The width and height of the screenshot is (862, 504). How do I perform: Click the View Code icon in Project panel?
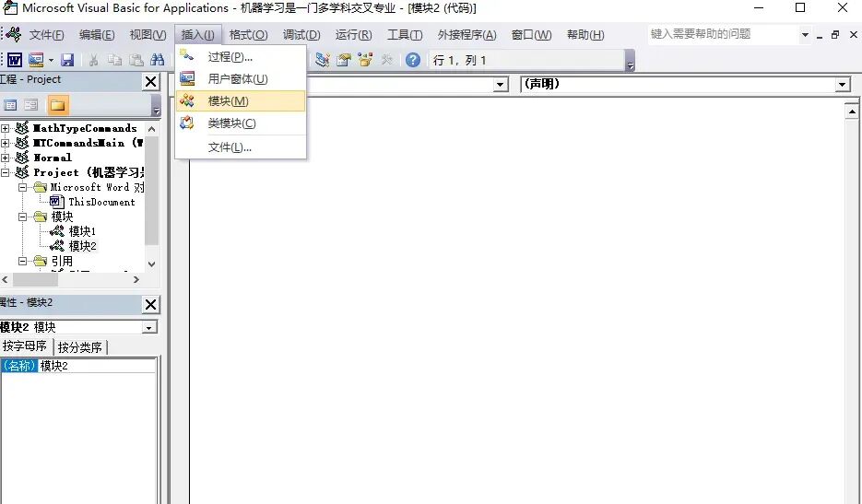pyautogui.click(x=10, y=104)
